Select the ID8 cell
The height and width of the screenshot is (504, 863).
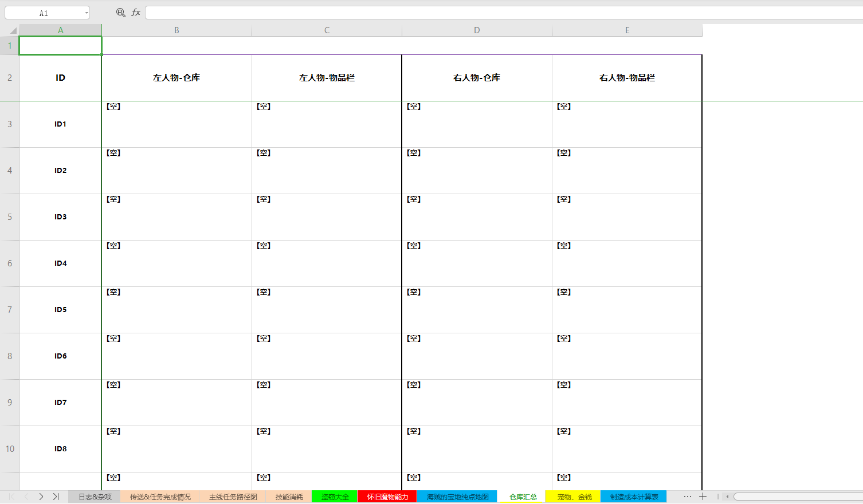click(60, 449)
